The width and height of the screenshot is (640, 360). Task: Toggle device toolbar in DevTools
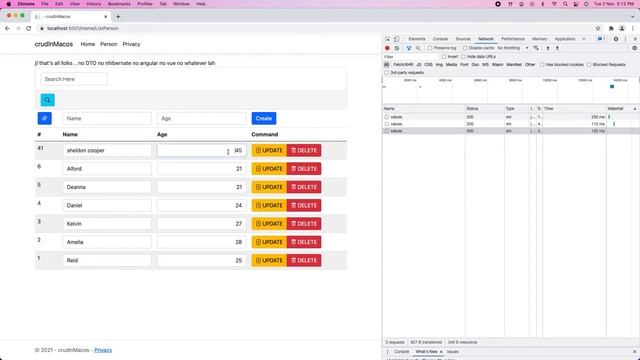point(396,39)
